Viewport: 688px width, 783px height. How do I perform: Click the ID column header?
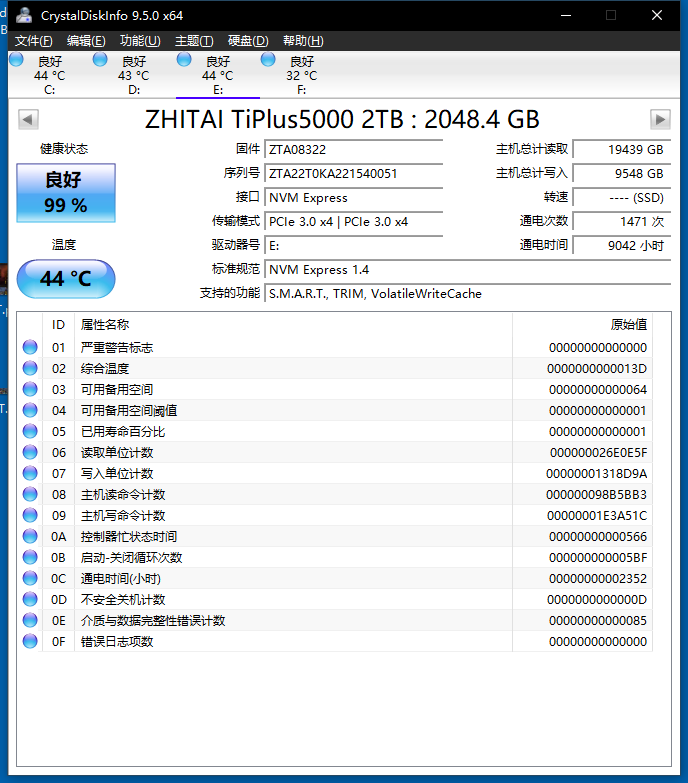point(58,325)
